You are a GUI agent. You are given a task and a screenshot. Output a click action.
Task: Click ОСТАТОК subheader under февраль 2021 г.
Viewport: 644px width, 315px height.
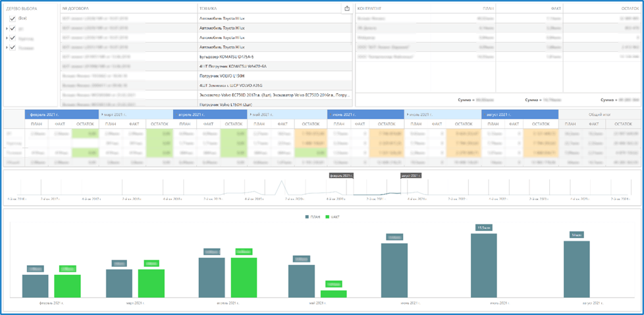pyautogui.click(x=85, y=124)
